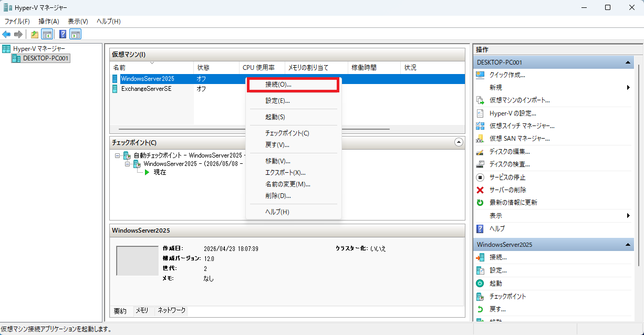
Task: Switch to the ネットワーク tab
Action: (172, 311)
